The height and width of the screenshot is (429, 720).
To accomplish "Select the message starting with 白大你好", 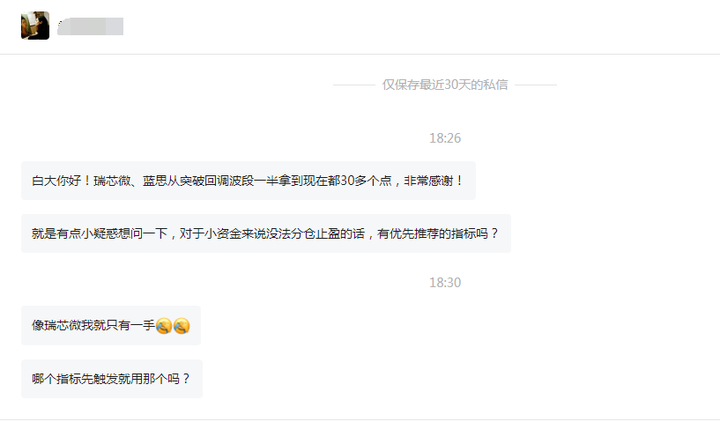I will point(248,181).
